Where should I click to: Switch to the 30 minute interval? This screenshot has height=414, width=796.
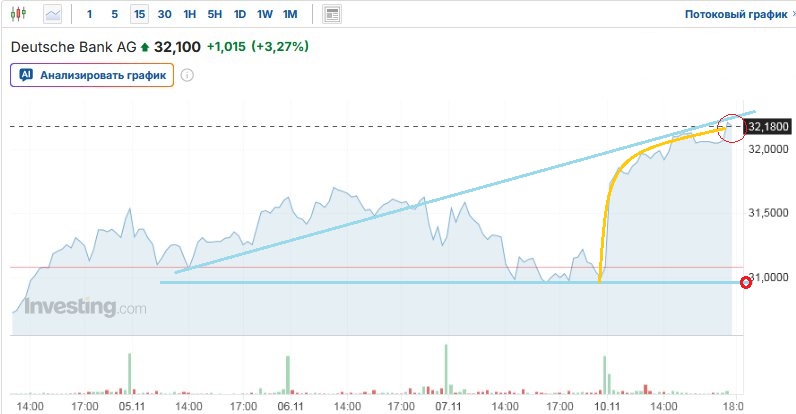164,15
